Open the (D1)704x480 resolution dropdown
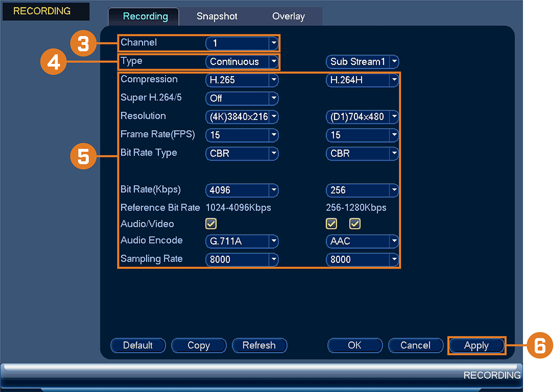The image size is (554, 392). 362,117
